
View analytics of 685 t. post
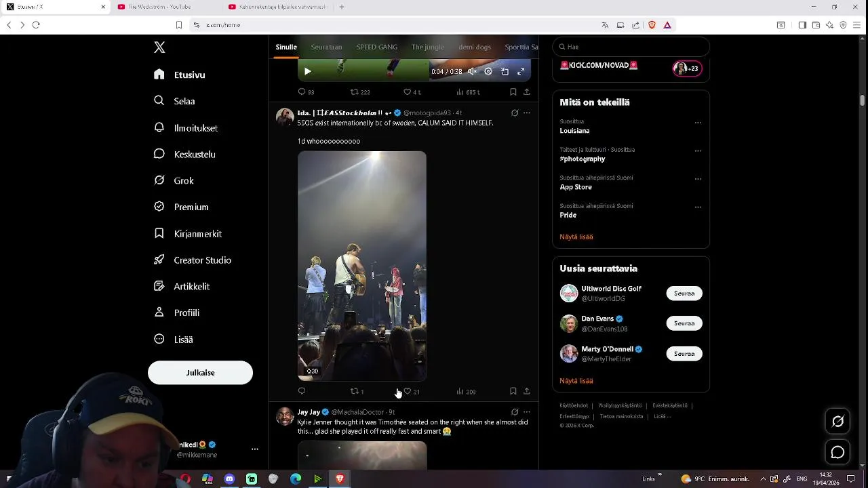[x=468, y=91]
